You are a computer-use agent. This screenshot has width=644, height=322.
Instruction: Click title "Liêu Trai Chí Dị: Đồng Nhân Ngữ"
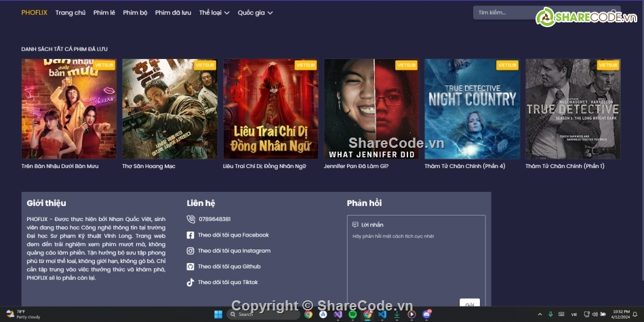[x=264, y=166]
